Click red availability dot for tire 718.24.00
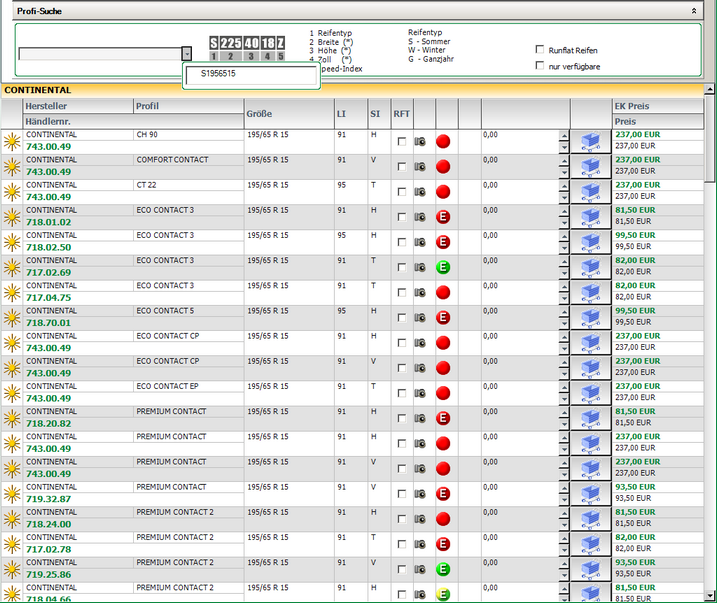Screen dimensions: 717x603 443,519
